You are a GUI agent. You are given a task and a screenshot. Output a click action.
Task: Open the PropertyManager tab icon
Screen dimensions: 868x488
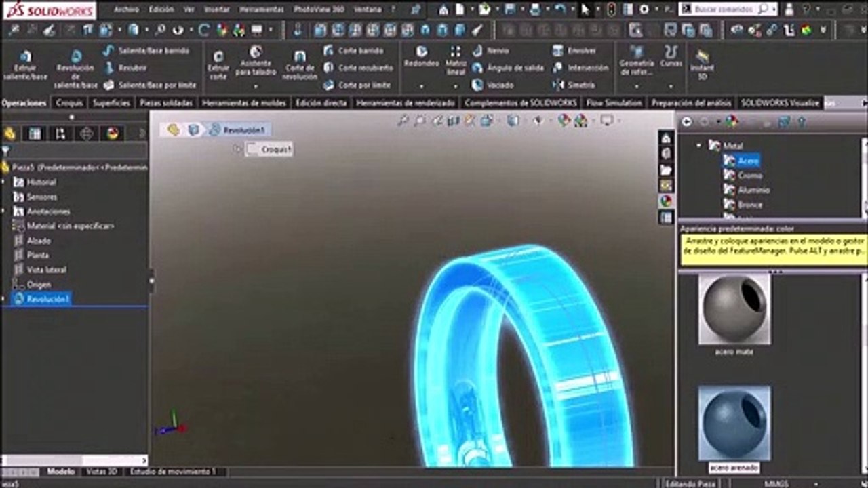[x=35, y=134]
